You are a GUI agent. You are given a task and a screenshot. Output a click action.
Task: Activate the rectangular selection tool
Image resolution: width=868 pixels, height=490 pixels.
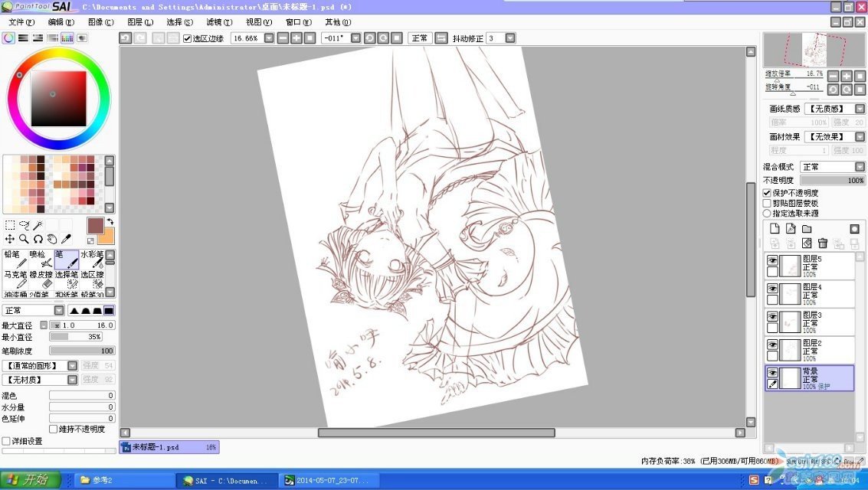(x=10, y=225)
